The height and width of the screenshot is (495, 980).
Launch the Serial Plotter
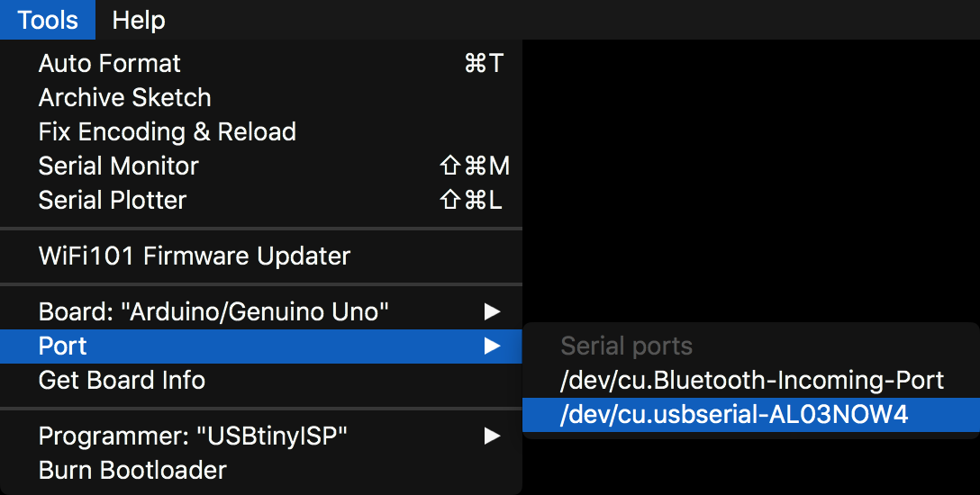pos(113,200)
